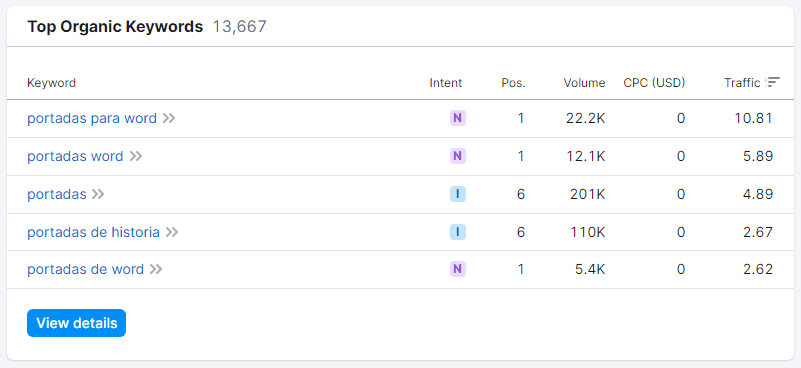801x368 pixels.
Task: Open the View details button
Action: point(77,323)
